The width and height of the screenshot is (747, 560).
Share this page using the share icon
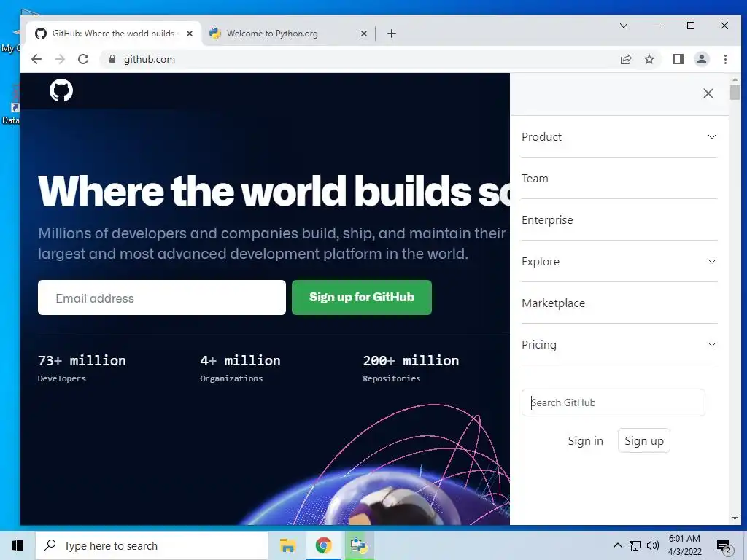point(625,59)
